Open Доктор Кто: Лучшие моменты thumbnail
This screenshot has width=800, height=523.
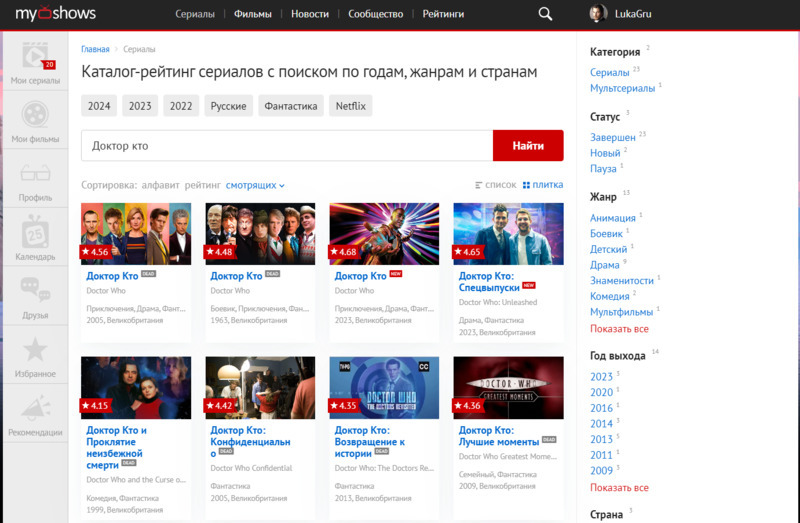point(509,388)
